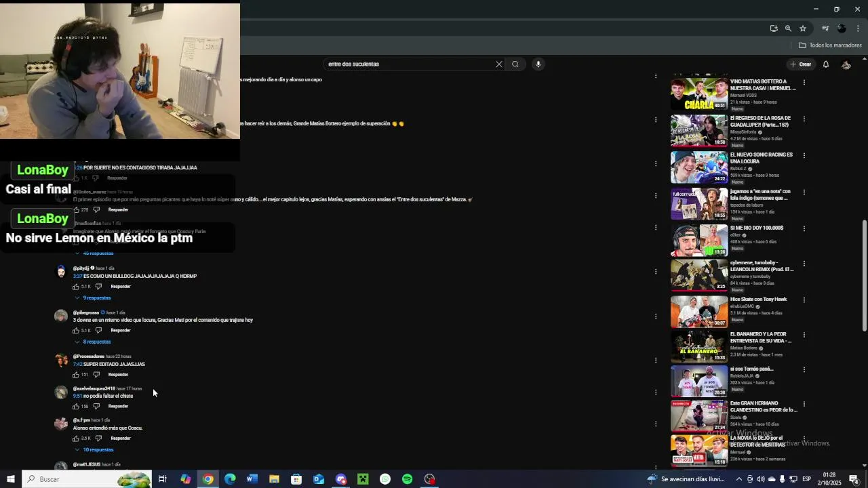Viewport: 868px width, 488px height.
Task: Open the Windows Start menu
Action: tap(10, 479)
